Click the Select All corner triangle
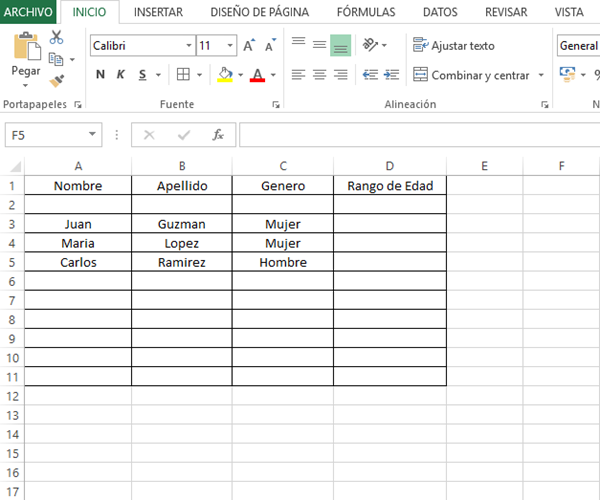The width and height of the screenshot is (600, 500). click(x=15, y=167)
